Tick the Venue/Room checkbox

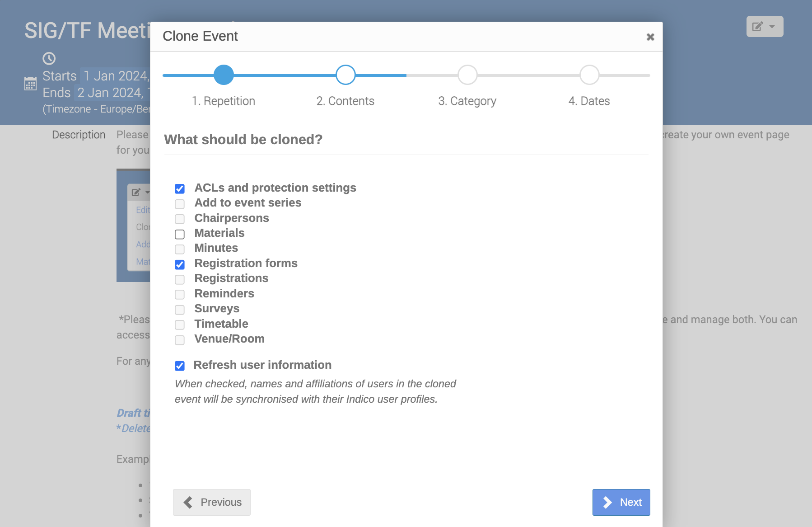tap(180, 340)
